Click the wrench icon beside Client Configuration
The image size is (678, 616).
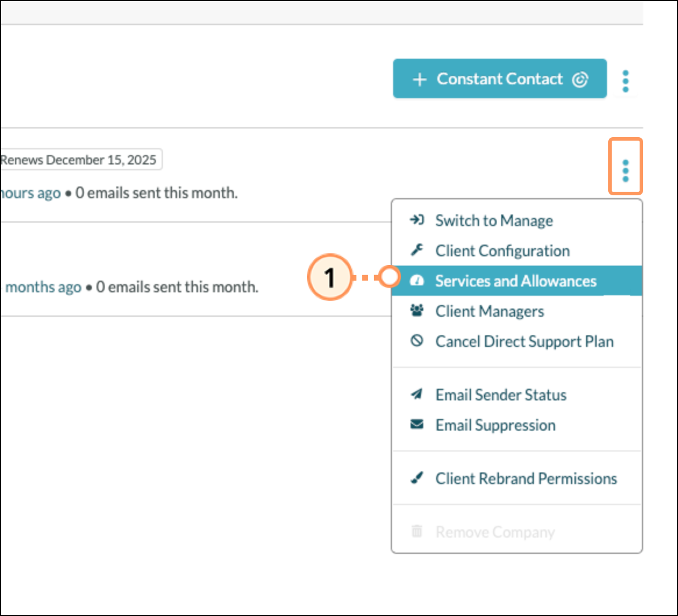coord(417,250)
